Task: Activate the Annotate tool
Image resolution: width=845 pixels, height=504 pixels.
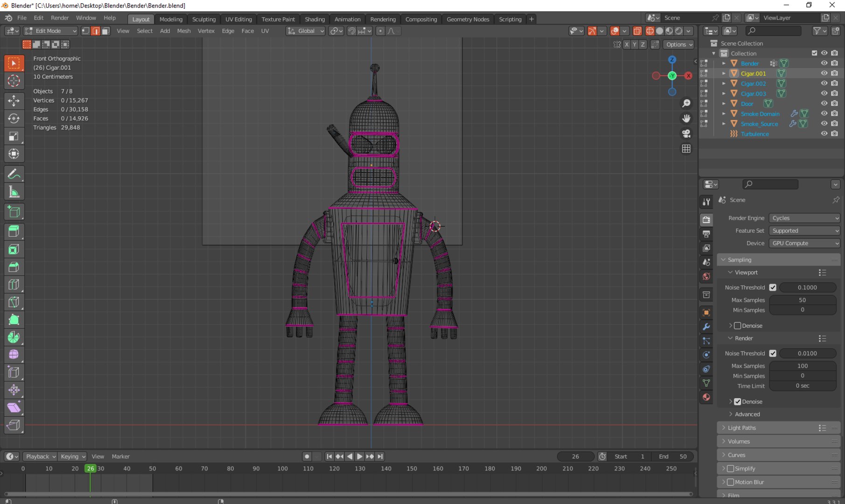Action: point(14,174)
